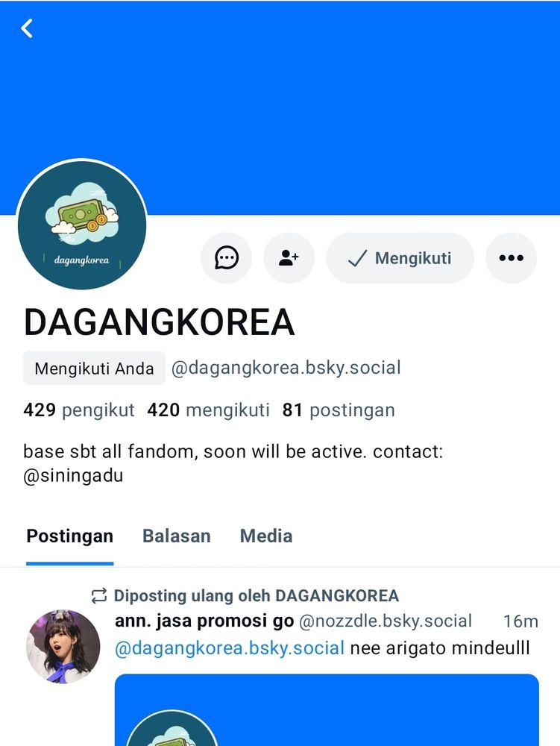
Task: View the 420 mengikuti following list
Action: click(208, 410)
